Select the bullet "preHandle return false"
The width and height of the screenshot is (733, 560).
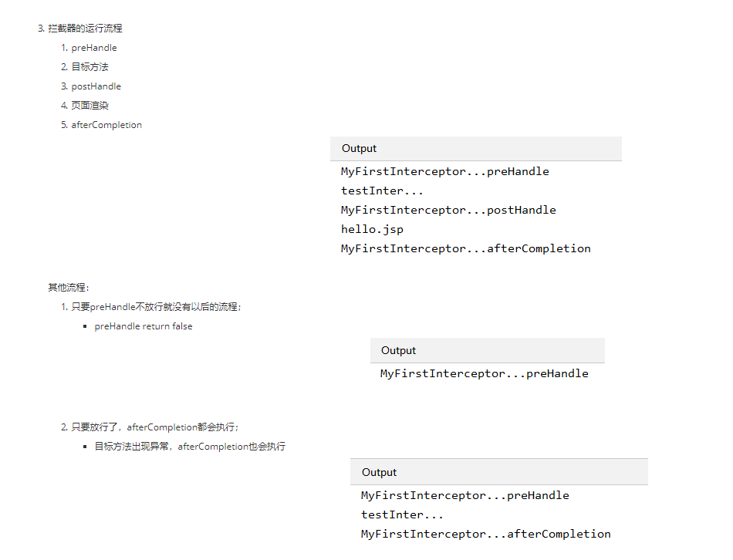click(144, 326)
